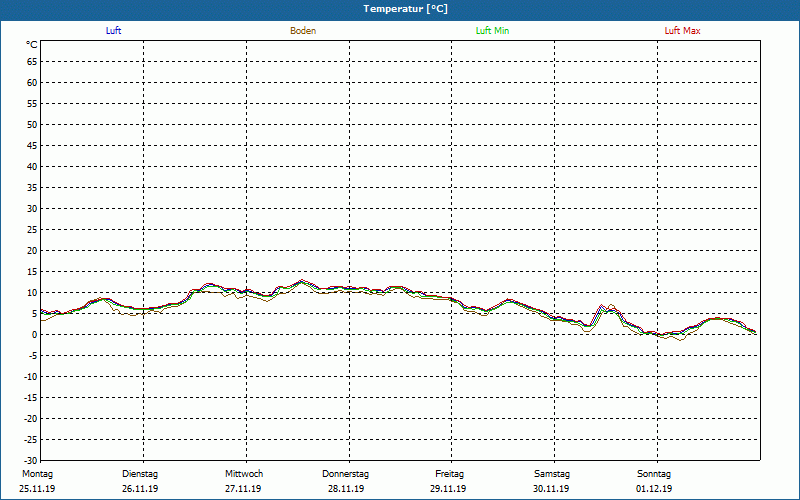The height and width of the screenshot is (500, 800).
Task: Click the Freitag day label
Action: [x=449, y=474]
